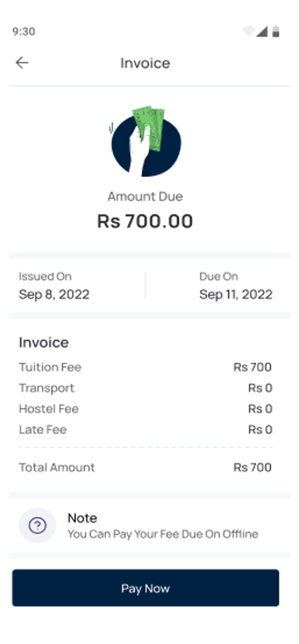Image resolution: width=299 pixels, height=644 pixels.
Task: Click the Issued On date Sep 8, 2022
Action: 54,295
